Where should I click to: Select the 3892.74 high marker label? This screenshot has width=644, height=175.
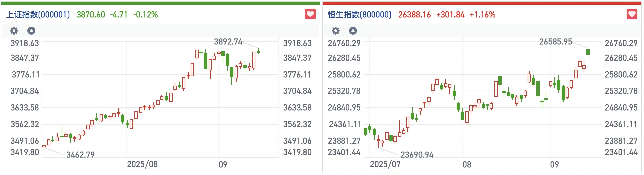coord(228,42)
